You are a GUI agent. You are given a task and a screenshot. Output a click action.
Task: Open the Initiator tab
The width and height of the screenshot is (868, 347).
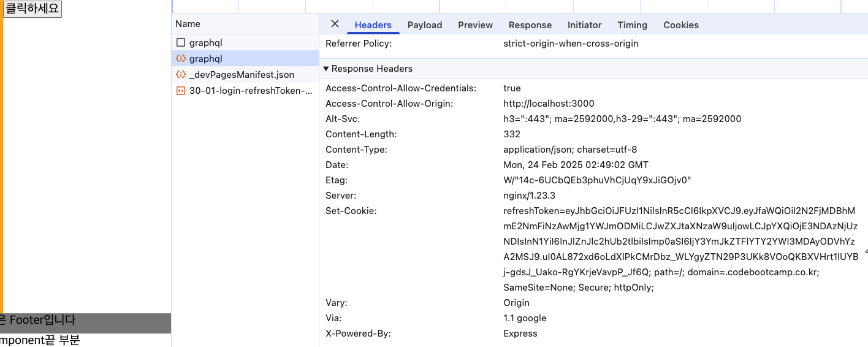click(x=585, y=25)
